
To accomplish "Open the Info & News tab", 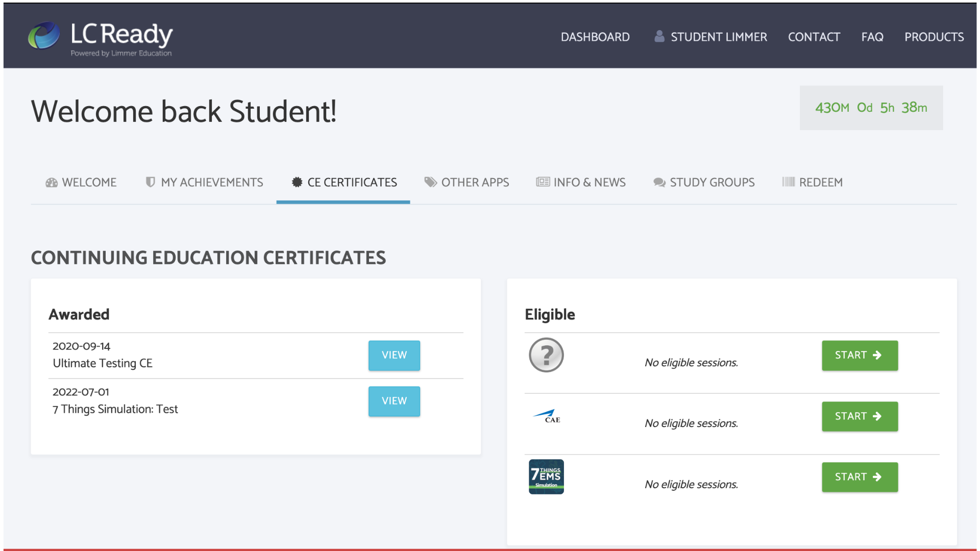I will (581, 183).
